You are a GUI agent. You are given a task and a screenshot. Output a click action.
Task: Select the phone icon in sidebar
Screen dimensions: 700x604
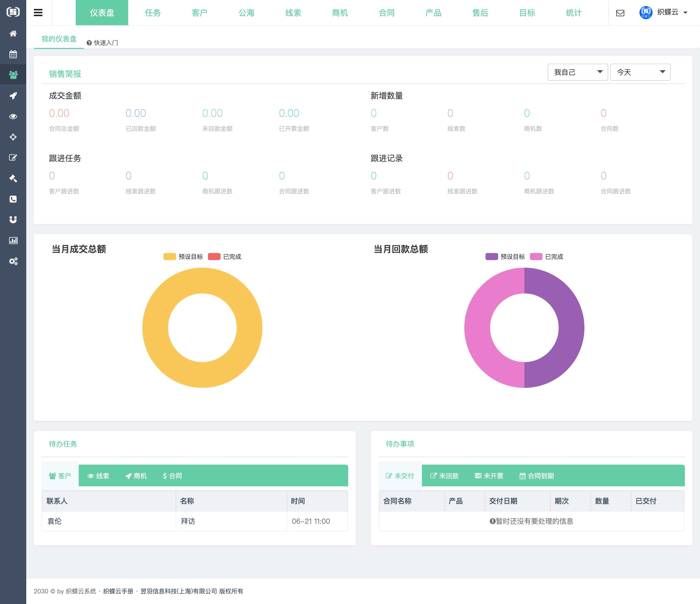(x=13, y=199)
